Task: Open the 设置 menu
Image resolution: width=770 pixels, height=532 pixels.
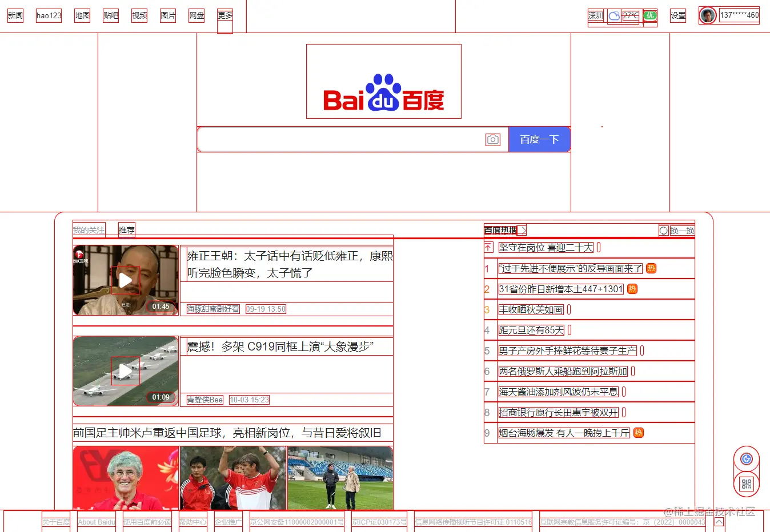Action: pos(678,15)
